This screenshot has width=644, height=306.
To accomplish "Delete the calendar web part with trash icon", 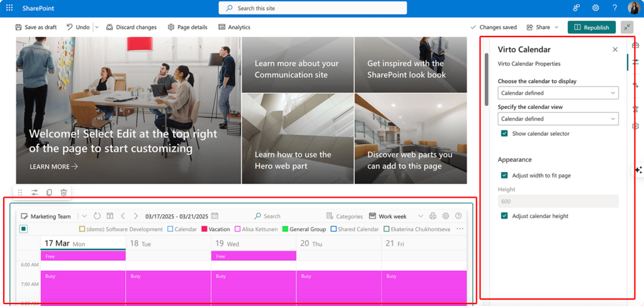I will coord(64,193).
